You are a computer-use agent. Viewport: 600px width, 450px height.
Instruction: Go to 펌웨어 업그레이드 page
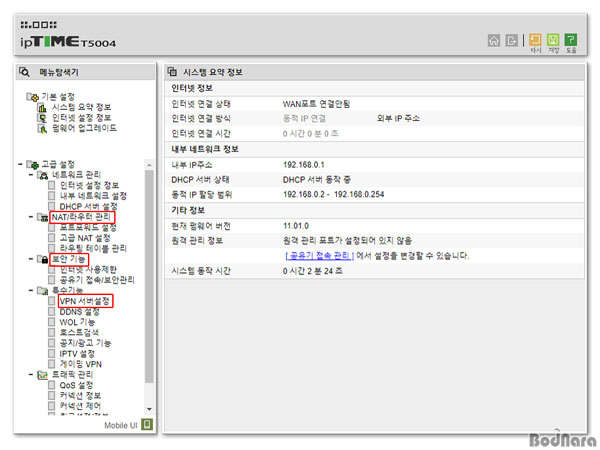[x=84, y=128]
